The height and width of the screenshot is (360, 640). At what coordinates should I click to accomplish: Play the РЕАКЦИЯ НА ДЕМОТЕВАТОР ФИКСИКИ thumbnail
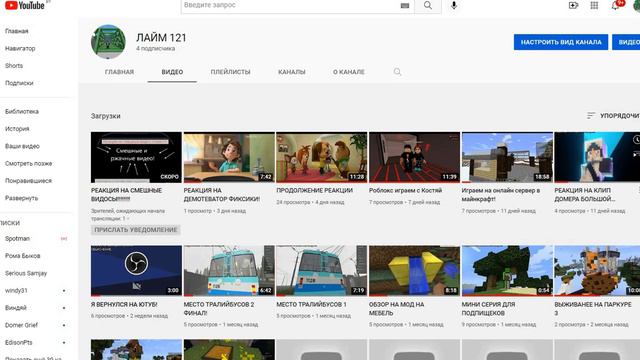(x=229, y=157)
